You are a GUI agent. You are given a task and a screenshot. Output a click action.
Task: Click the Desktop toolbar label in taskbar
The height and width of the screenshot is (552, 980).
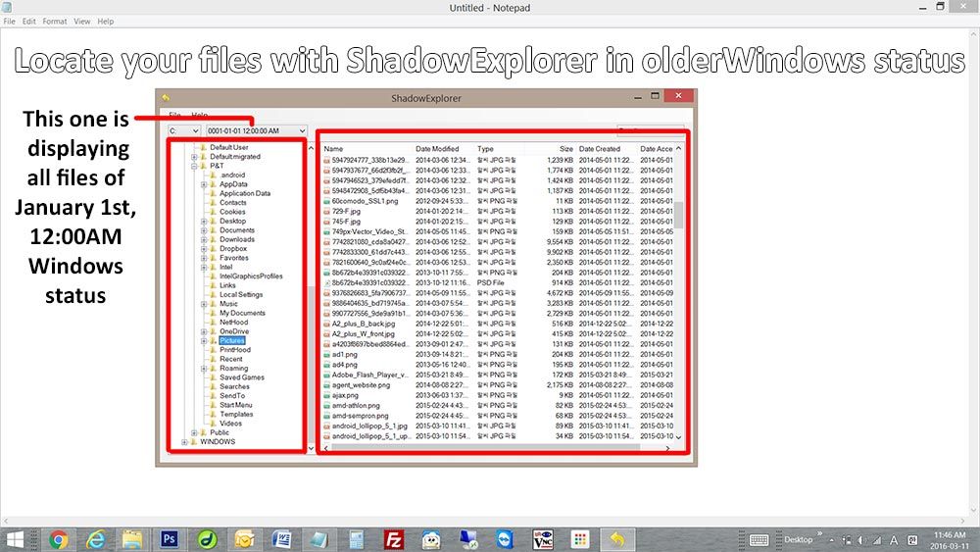tap(798, 539)
